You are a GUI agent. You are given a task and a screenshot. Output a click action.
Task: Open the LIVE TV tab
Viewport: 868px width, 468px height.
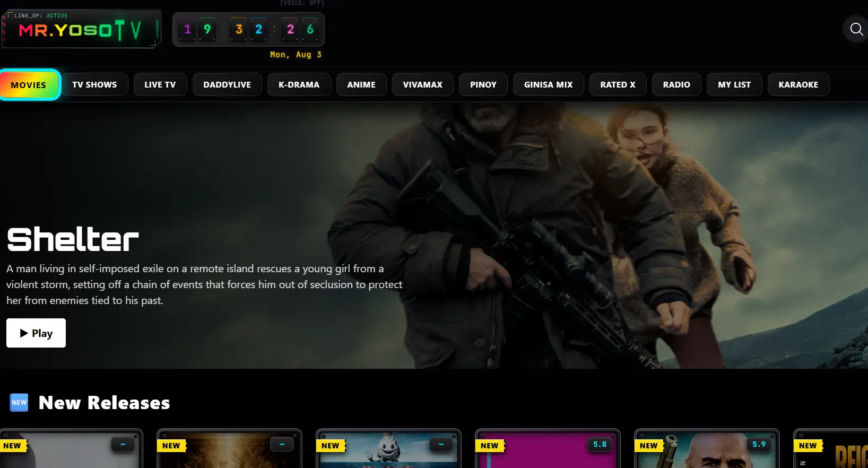[160, 84]
